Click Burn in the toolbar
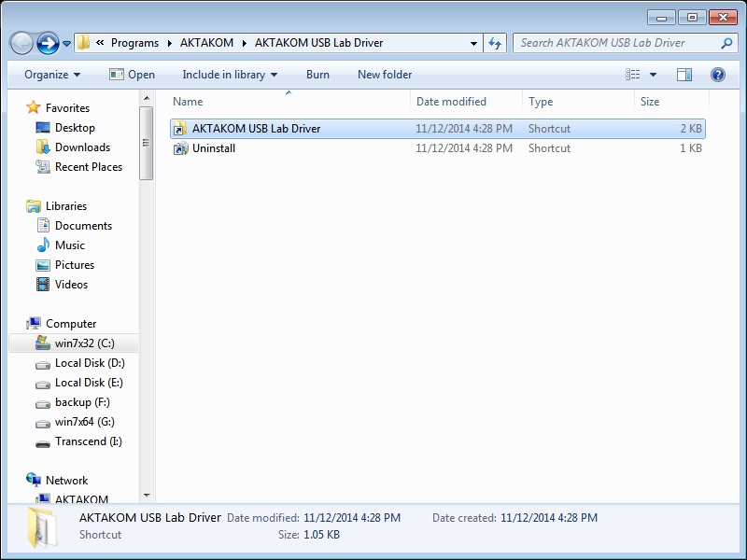 coord(317,75)
